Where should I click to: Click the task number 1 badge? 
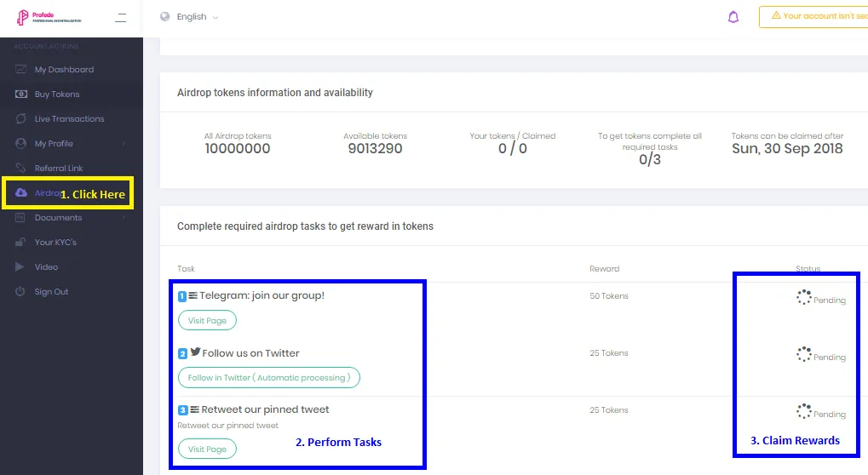(182, 296)
